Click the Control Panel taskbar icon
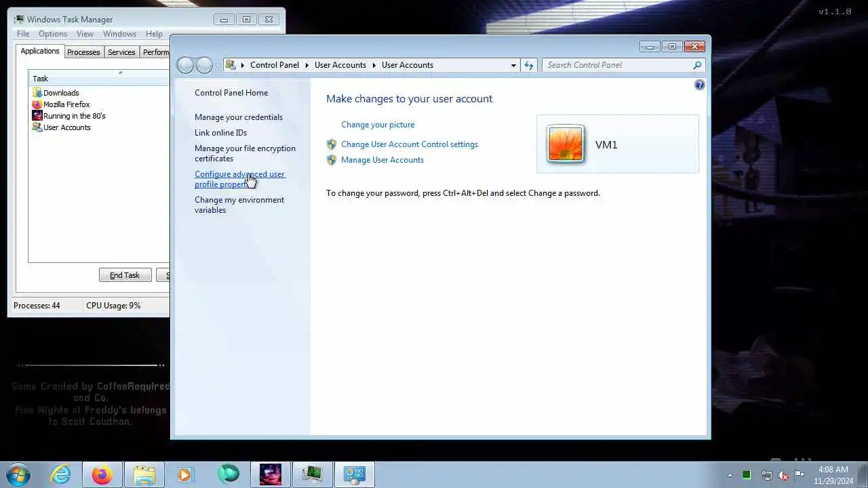Image resolution: width=868 pixels, height=488 pixels. 355,474
